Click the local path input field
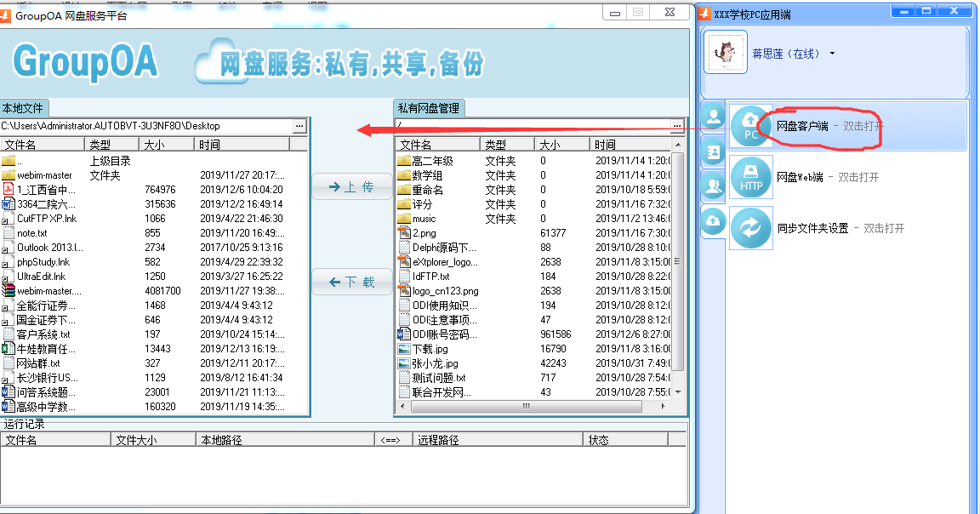The width and height of the screenshot is (980, 514). (x=145, y=126)
